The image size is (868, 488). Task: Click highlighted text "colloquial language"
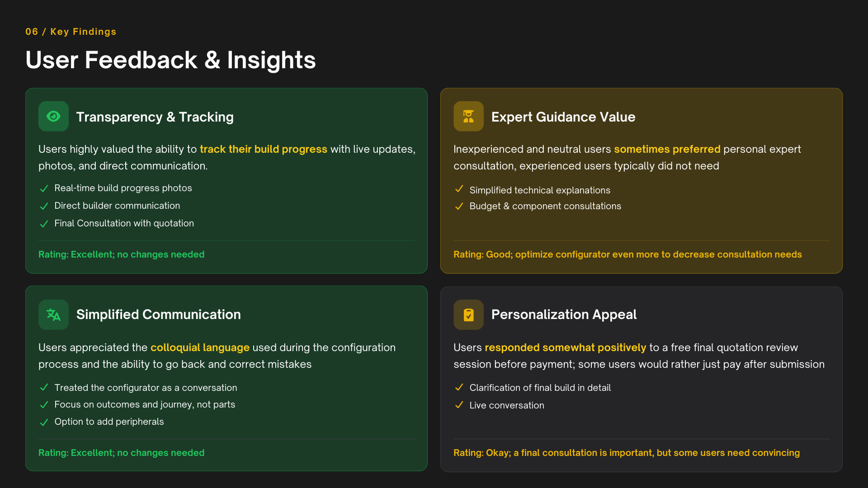pos(200,347)
